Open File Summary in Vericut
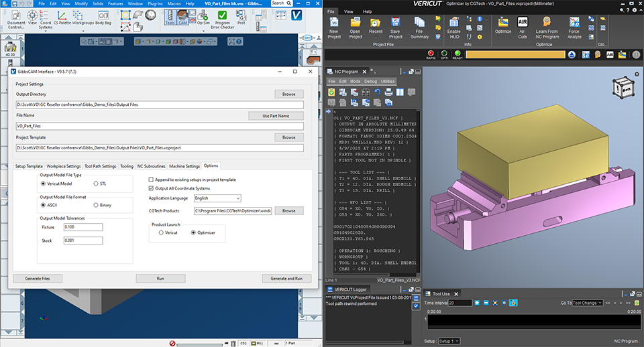 [x=419, y=28]
